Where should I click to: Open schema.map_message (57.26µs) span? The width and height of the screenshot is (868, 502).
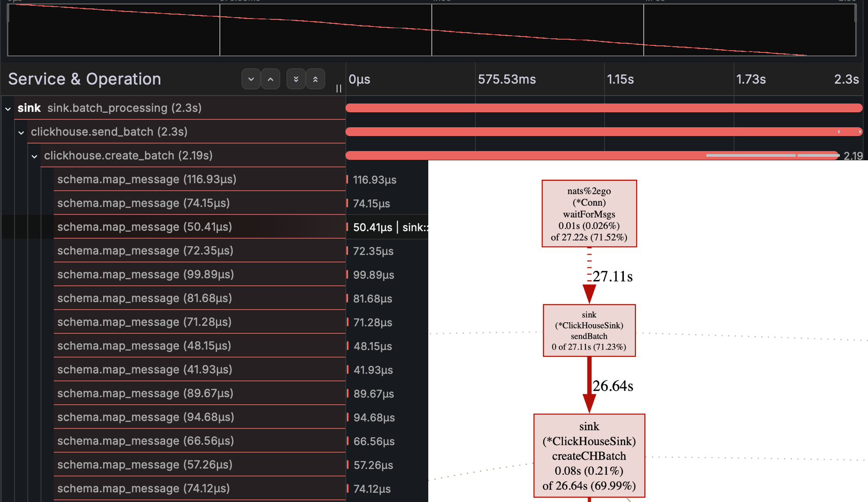click(200, 465)
